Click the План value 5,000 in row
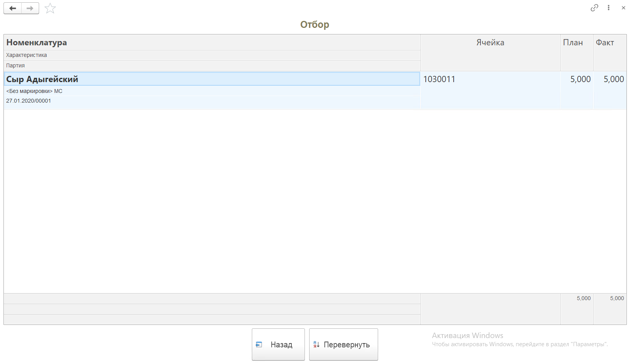This screenshot has height=364, width=628. pyautogui.click(x=580, y=79)
